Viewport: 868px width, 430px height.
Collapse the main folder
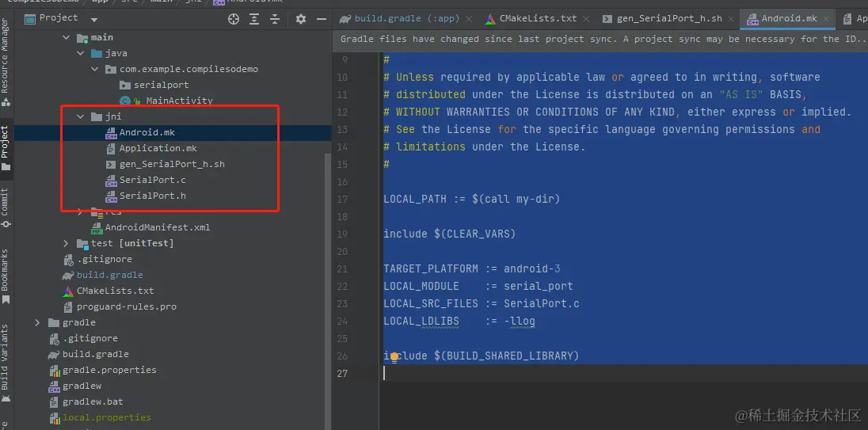pos(67,38)
